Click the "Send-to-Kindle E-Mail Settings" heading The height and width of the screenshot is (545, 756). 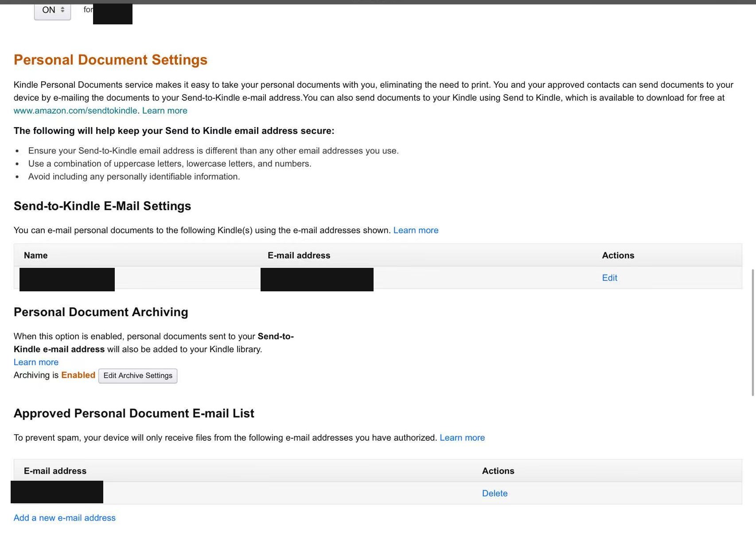point(102,206)
